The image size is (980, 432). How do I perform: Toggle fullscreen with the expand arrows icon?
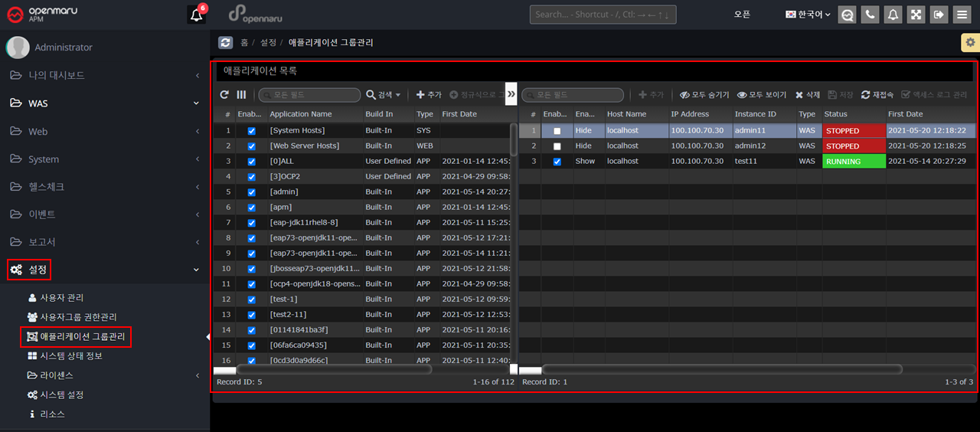pyautogui.click(x=916, y=15)
